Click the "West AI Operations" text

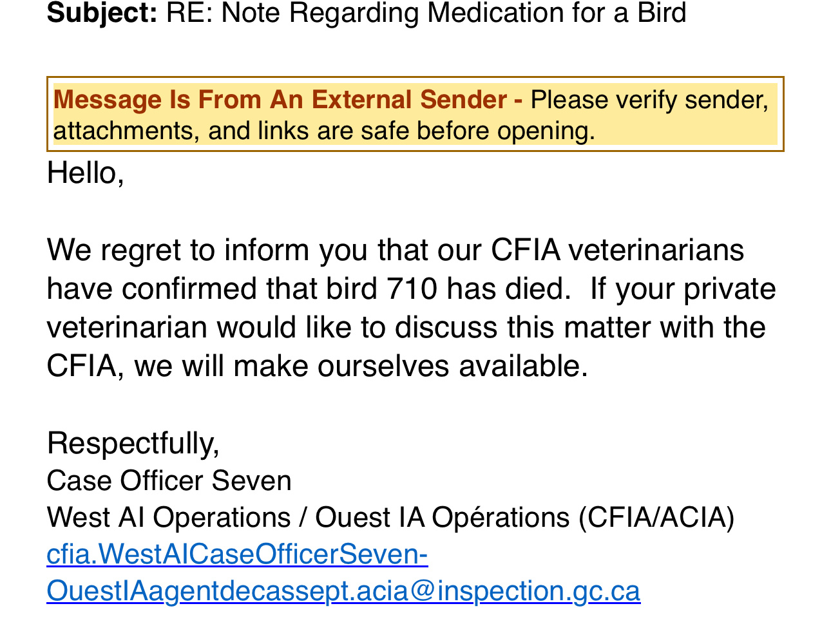(169, 517)
